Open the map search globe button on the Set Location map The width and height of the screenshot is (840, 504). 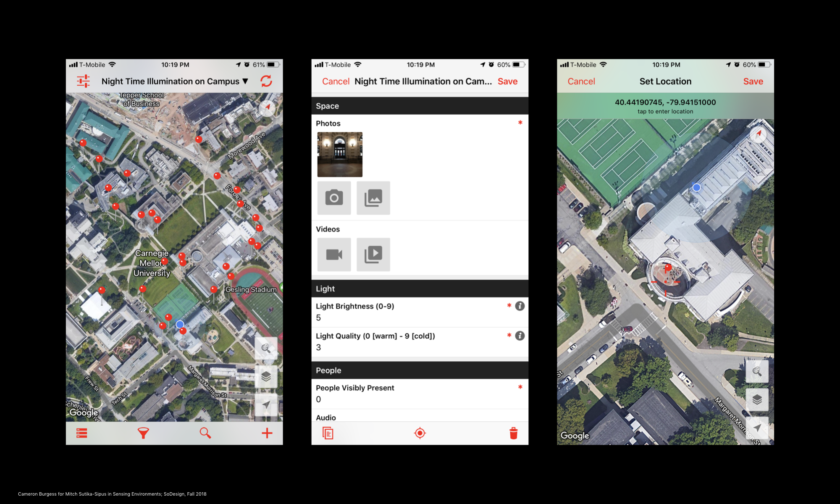coord(757,371)
